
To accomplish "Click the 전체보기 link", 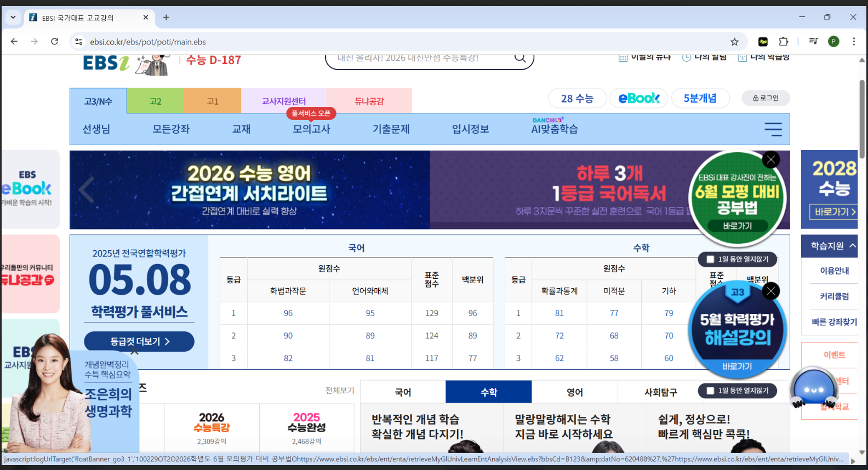I will tap(340, 390).
